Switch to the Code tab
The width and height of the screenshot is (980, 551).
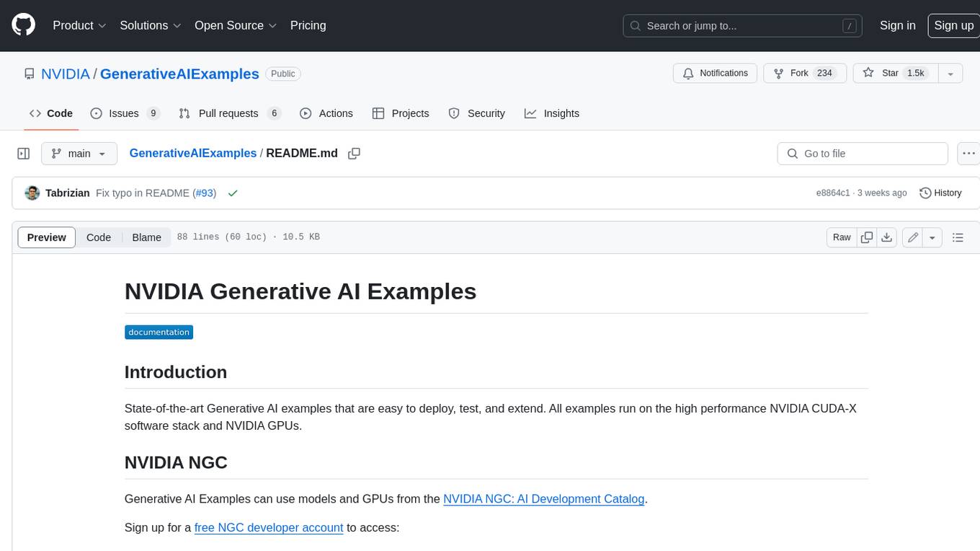pyautogui.click(x=51, y=113)
